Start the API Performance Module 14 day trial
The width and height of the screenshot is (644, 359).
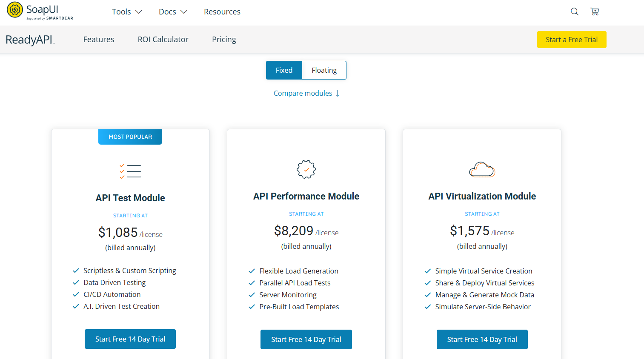(x=306, y=339)
